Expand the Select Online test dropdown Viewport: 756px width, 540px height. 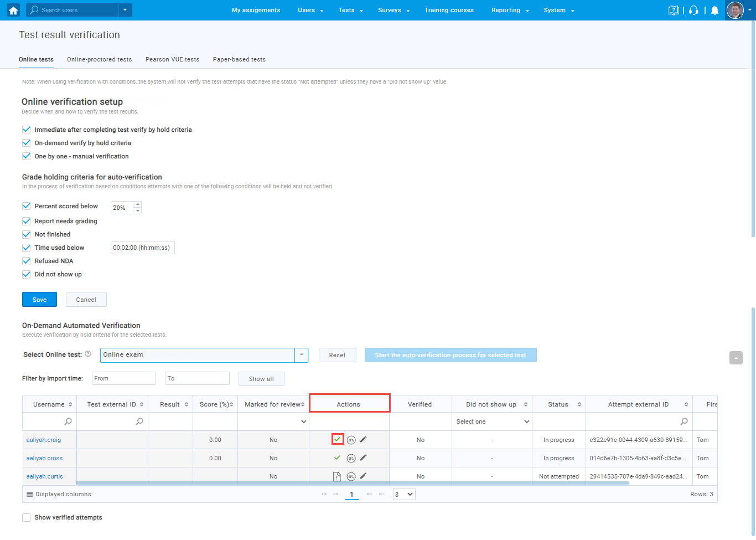[x=301, y=355]
